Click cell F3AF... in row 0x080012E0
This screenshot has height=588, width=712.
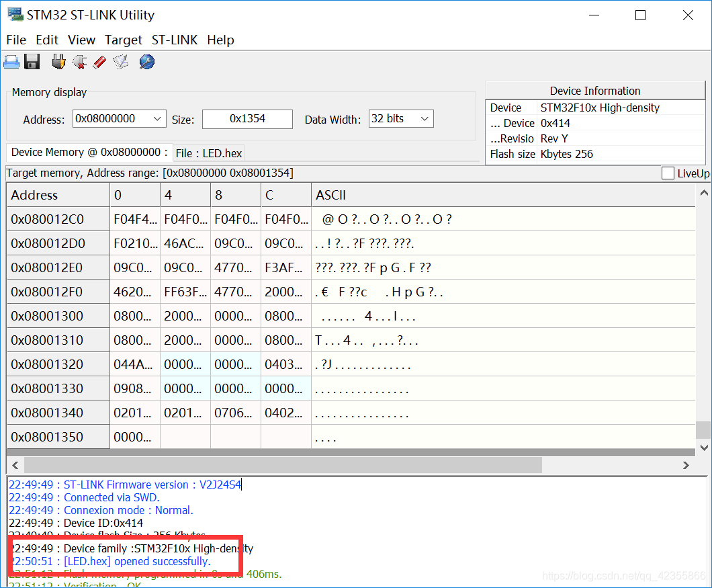(286, 267)
